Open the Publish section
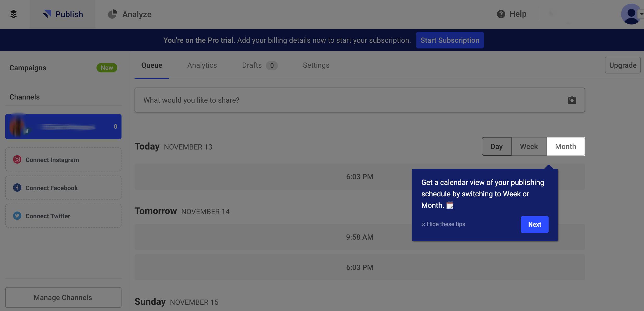Image resolution: width=644 pixels, height=311 pixels. coord(63,14)
